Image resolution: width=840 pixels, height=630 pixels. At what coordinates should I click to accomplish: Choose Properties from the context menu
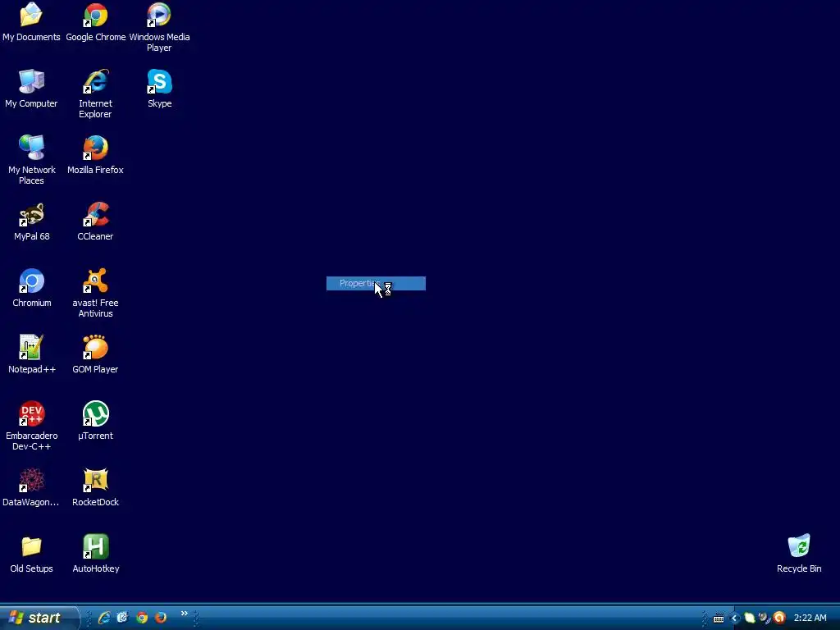(x=376, y=283)
